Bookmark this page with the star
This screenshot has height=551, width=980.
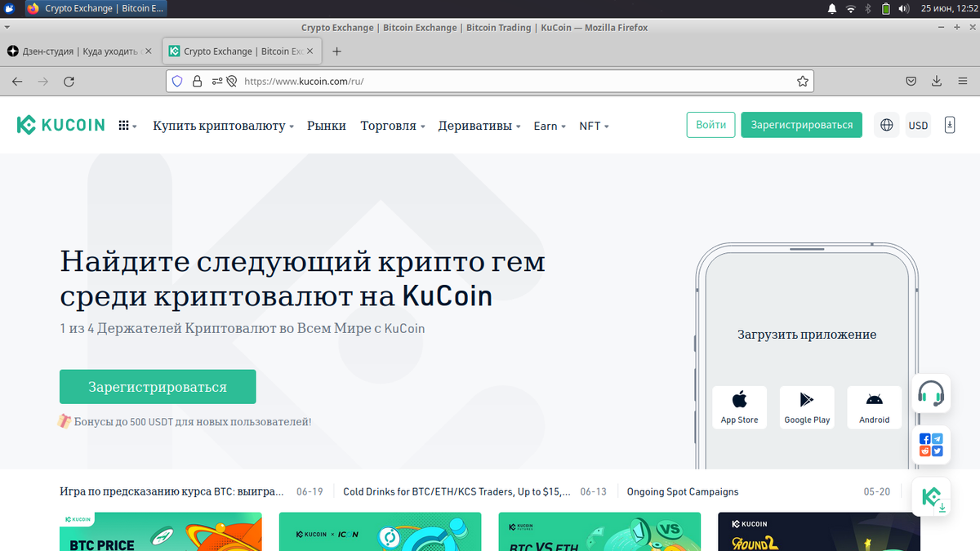(x=803, y=82)
